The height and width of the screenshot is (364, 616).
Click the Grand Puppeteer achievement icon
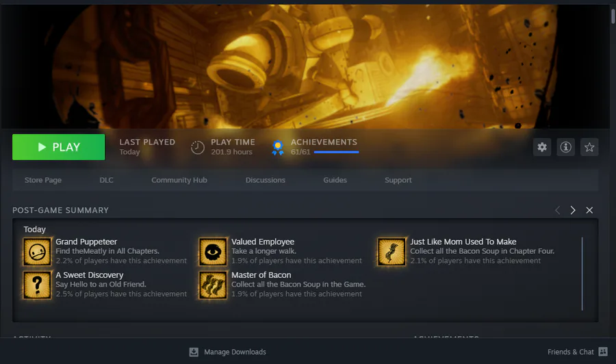pos(37,251)
